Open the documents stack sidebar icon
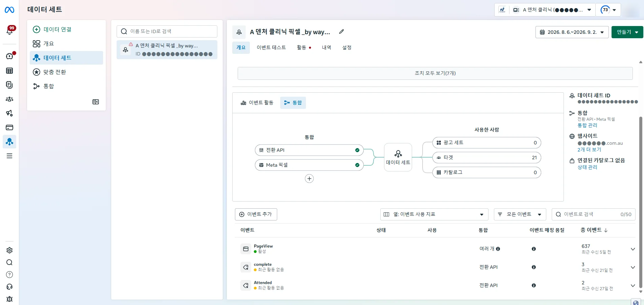This screenshot has width=644, height=305. [9, 85]
